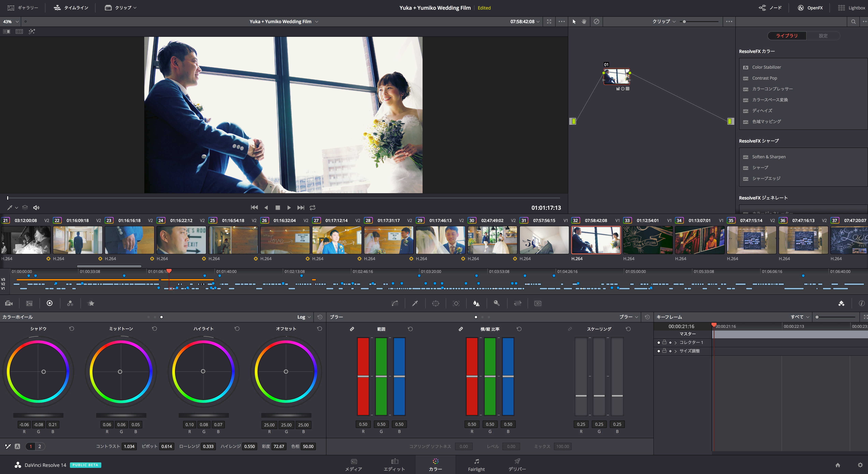The image size is (868, 474).
Task: Click the loop playback button
Action: (x=313, y=208)
